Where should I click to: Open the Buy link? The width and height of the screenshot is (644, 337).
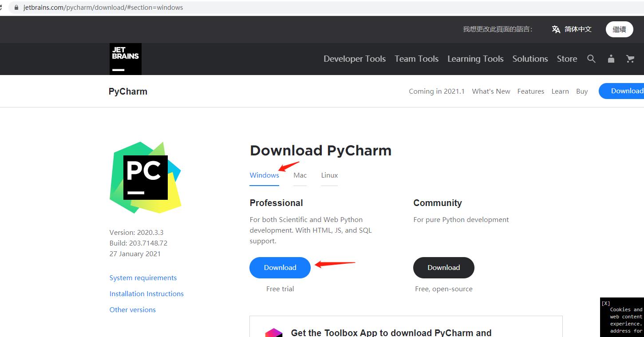pyautogui.click(x=582, y=91)
